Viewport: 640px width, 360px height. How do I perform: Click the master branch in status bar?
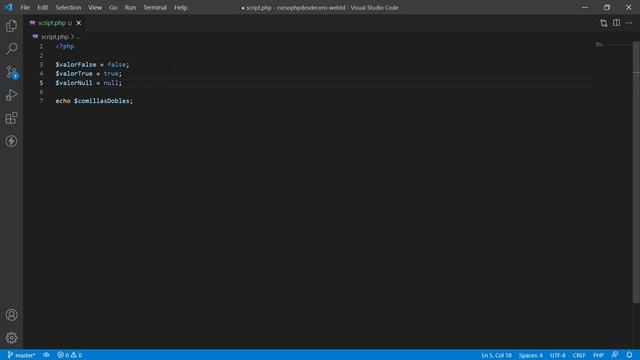click(x=22, y=355)
